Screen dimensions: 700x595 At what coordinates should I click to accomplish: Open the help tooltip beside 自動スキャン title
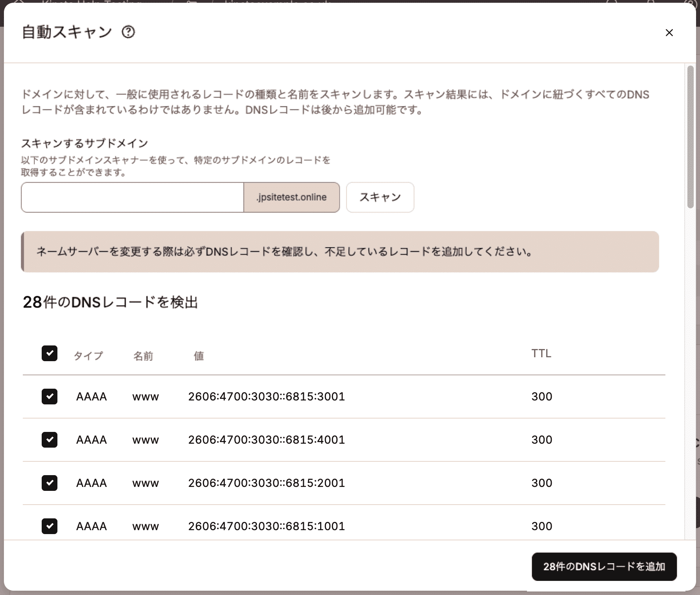tap(128, 32)
